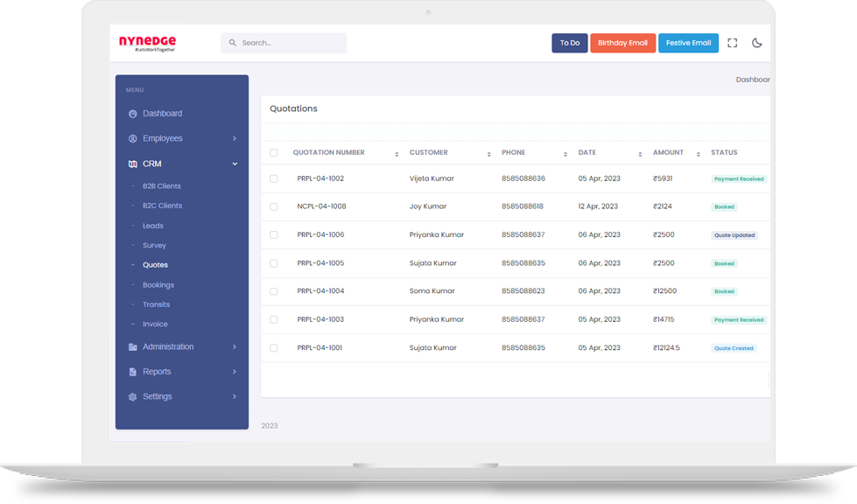
Task: Enable fullscreen mode in the header
Action: 732,42
